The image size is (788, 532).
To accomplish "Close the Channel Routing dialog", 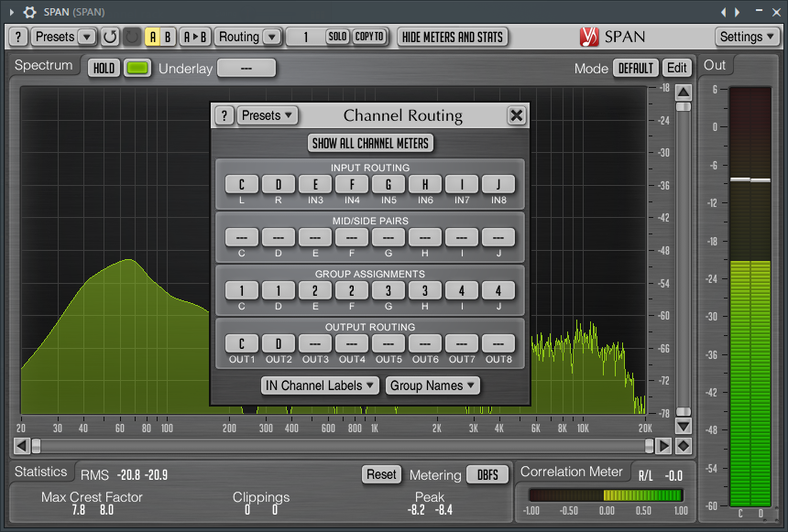I will (516, 115).
